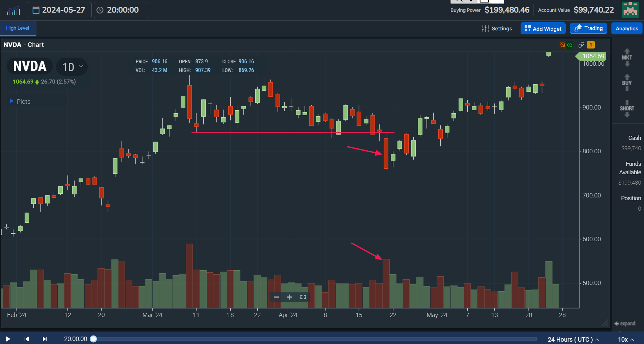
Task: Enable the green clock history toggle
Action: pyautogui.click(x=569, y=44)
